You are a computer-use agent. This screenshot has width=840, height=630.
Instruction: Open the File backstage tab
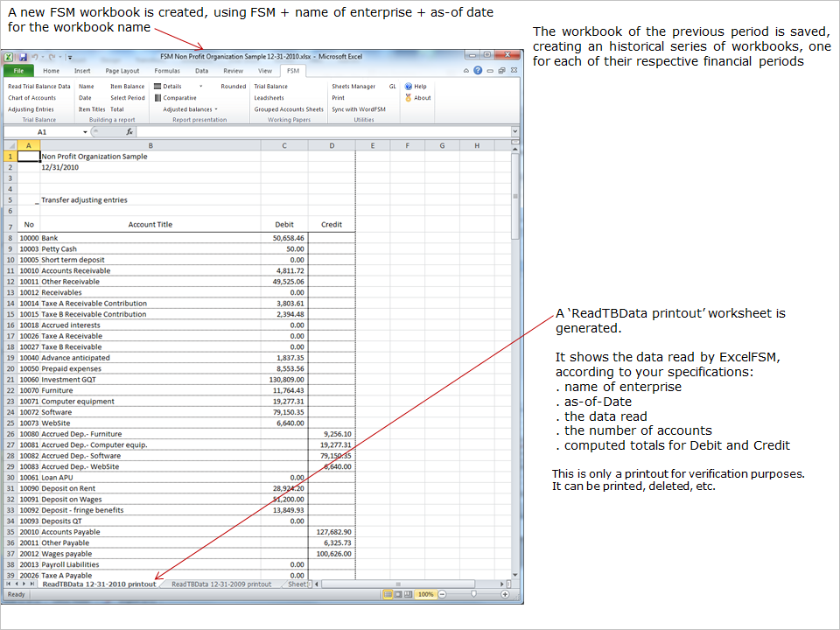(x=18, y=71)
